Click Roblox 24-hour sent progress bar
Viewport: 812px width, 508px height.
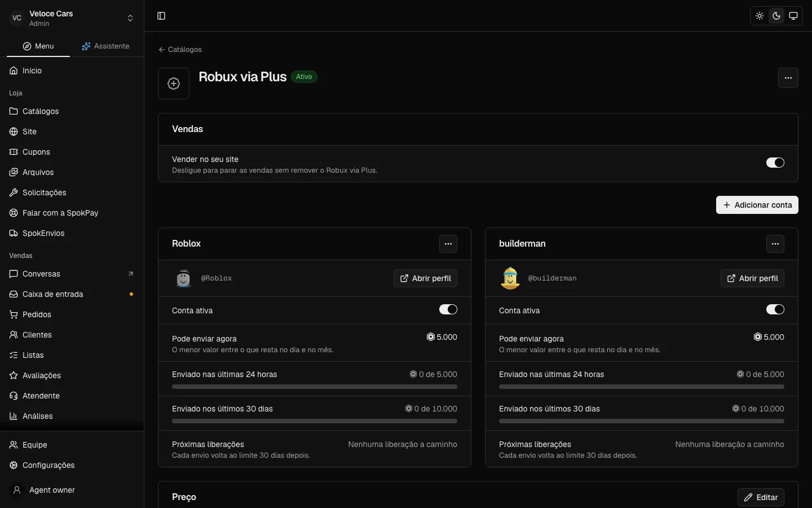click(x=315, y=387)
